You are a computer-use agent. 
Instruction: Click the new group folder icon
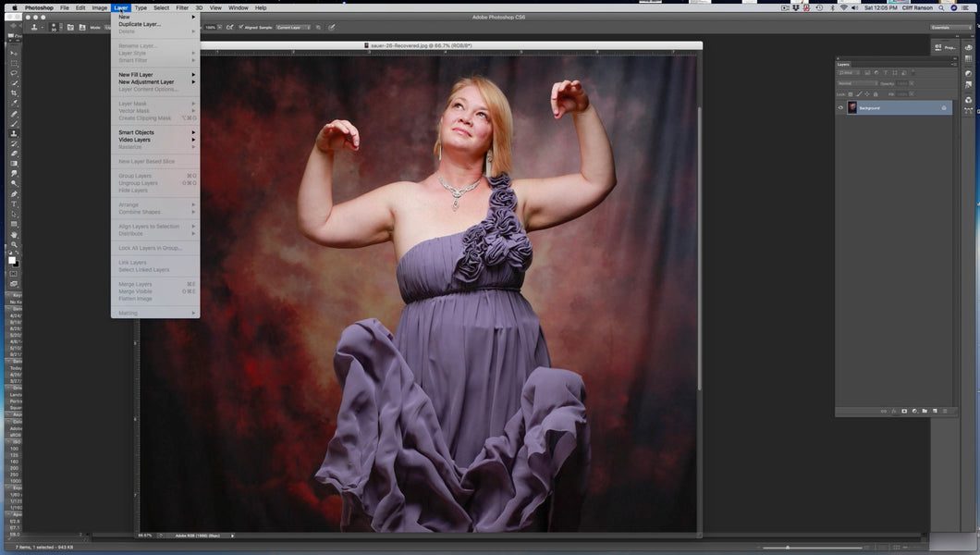(925, 411)
